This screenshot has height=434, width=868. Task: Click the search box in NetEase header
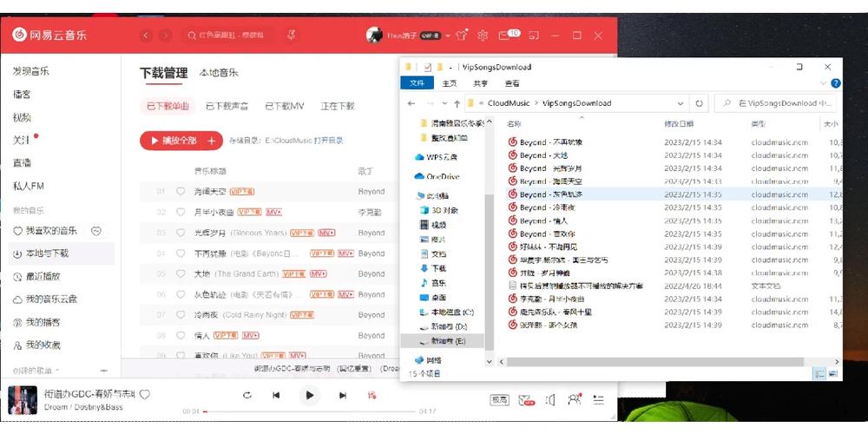tap(228, 36)
